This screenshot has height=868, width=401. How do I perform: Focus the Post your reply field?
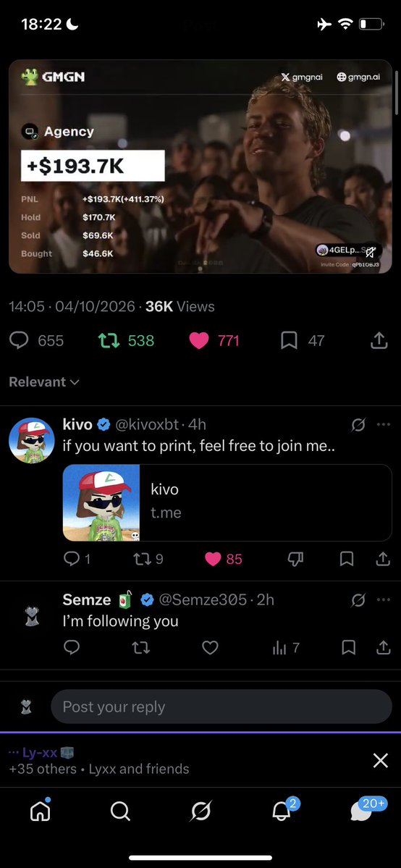point(221,707)
